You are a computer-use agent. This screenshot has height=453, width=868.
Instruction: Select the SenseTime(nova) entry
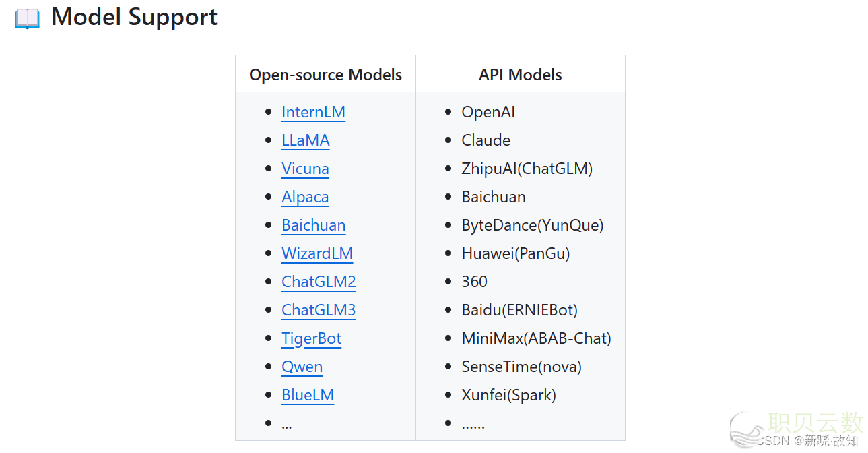(521, 367)
